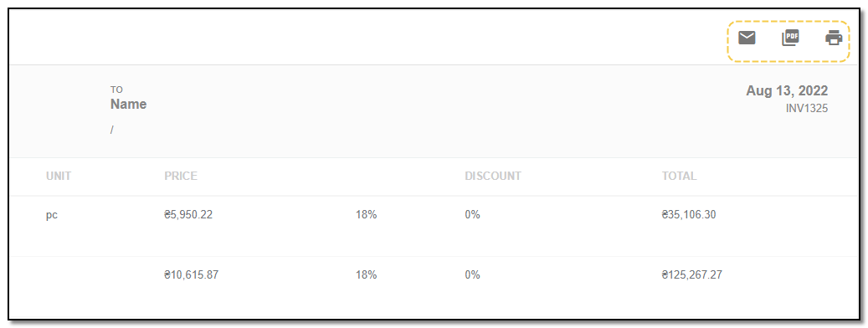Click the DISCOUNT column header
Screen dimensions: 868x328
point(493,177)
